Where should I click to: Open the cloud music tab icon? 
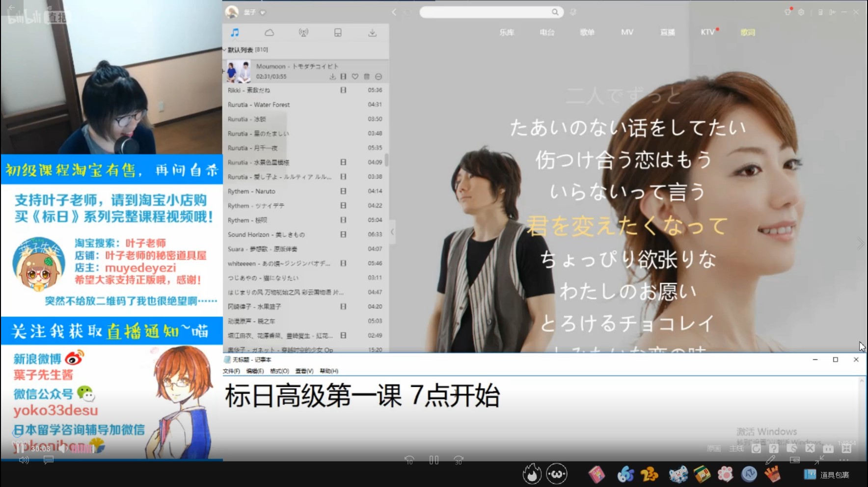[x=269, y=33]
